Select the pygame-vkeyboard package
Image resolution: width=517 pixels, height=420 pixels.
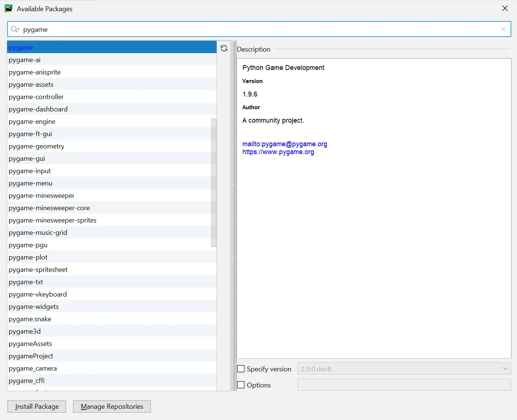pyautogui.click(x=112, y=294)
